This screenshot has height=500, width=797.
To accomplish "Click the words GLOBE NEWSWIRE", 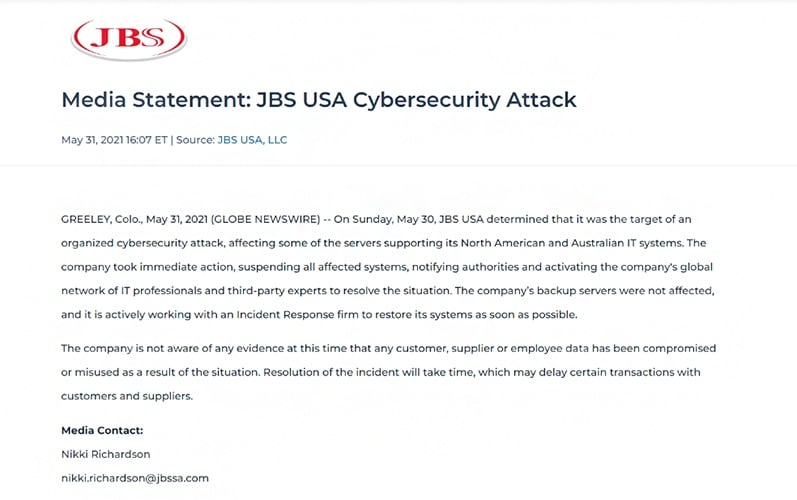I will pyautogui.click(x=265, y=220).
